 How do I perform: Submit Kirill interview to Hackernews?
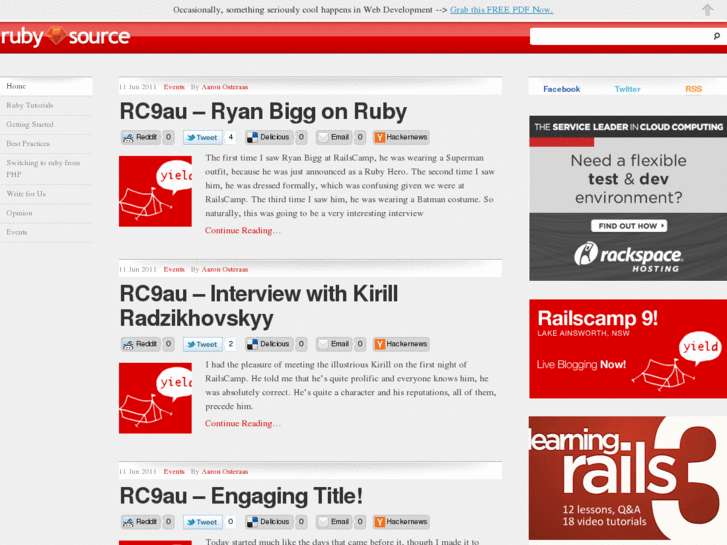[x=402, y=344]
